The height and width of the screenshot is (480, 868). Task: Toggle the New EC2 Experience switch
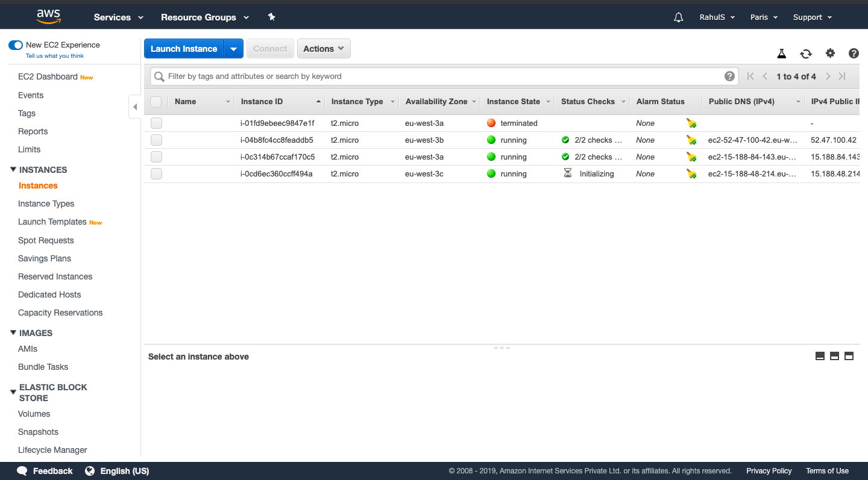pyautogui.click(x=15, y=45)
